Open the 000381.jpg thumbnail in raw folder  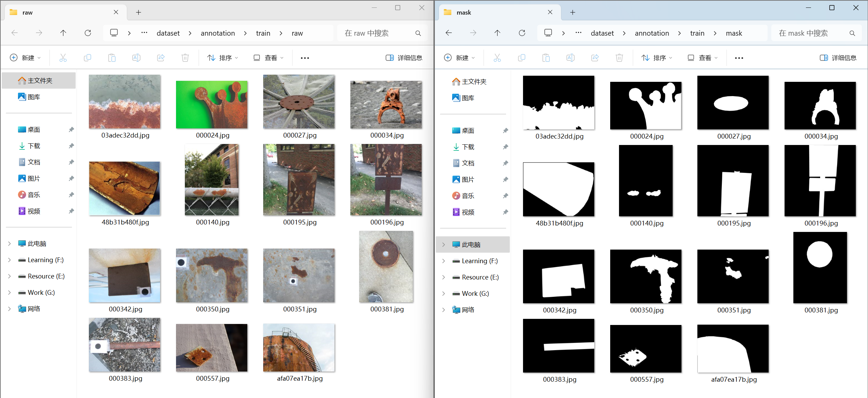(386, 267)
